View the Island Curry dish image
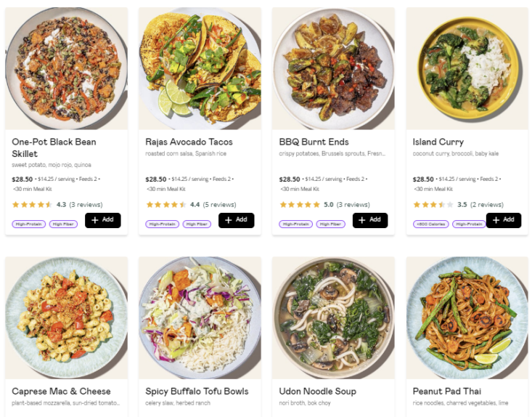The width and height of the screenshot is (532, 417). click(x=467, y=68)
